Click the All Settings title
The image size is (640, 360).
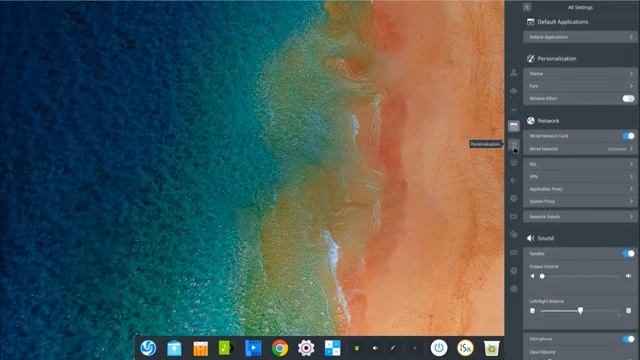(x=580, y=7)
